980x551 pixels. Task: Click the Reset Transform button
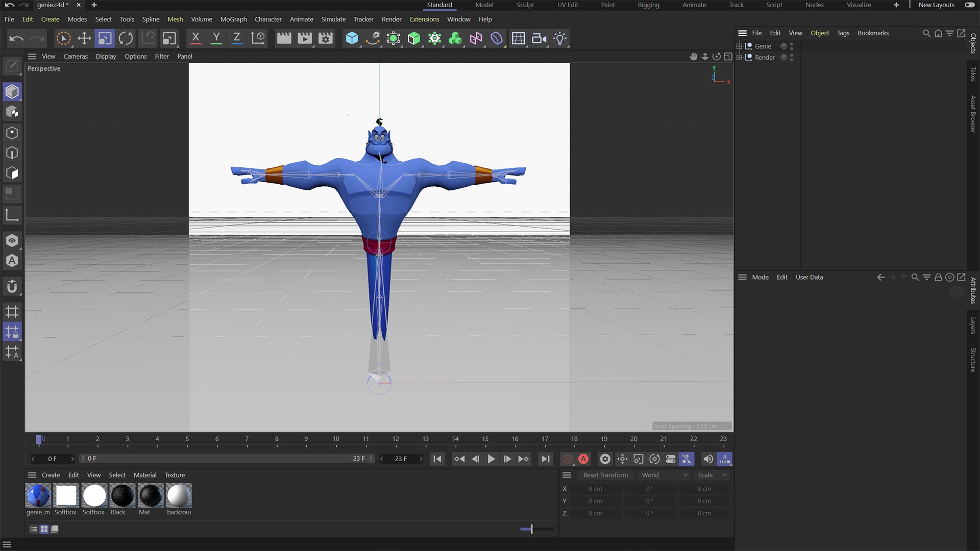tap(605, 475)
